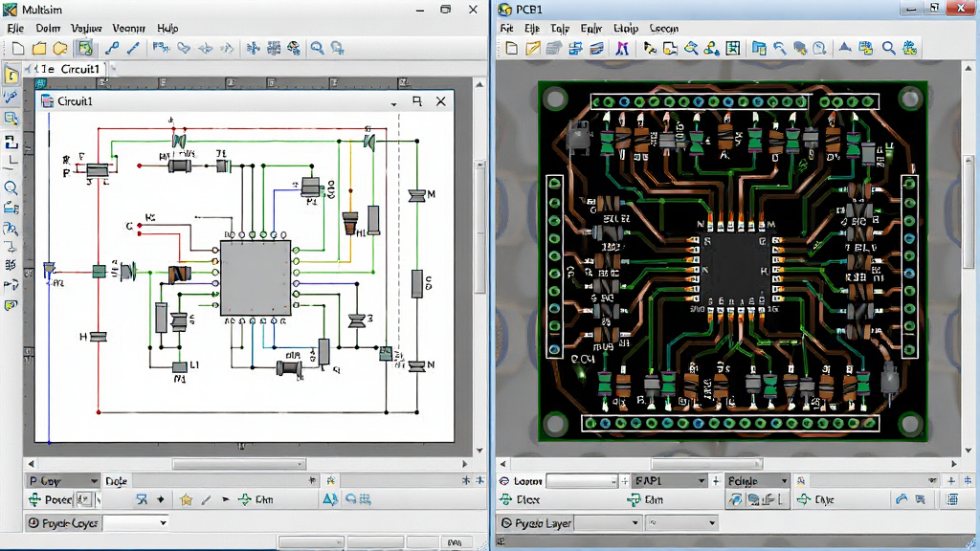The image size is (980, 551).
Task: Click the PCB1 vertical scroll up arrow
Action: pyautogui.click(x=969, y=68)
